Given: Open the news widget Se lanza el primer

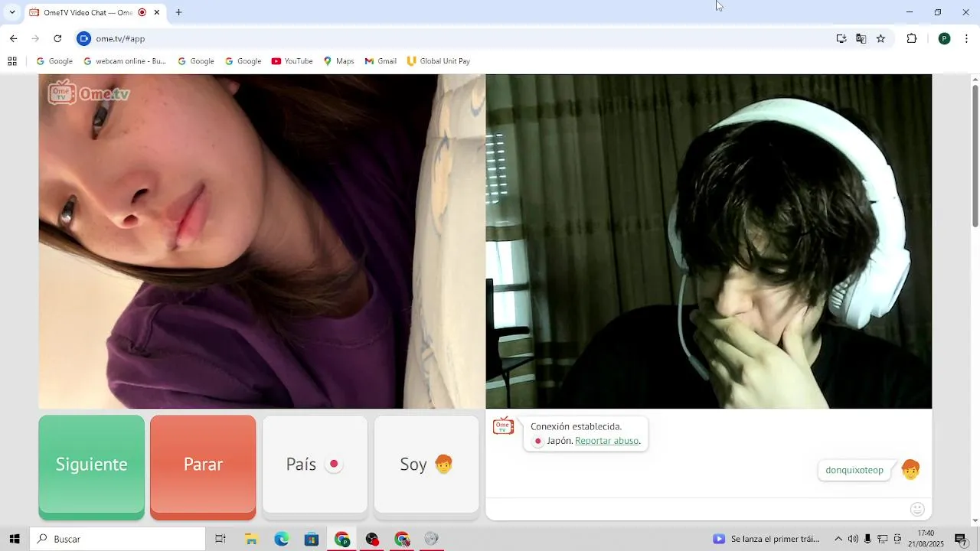Looking at the screenshot, I should (x=766, y=539).
